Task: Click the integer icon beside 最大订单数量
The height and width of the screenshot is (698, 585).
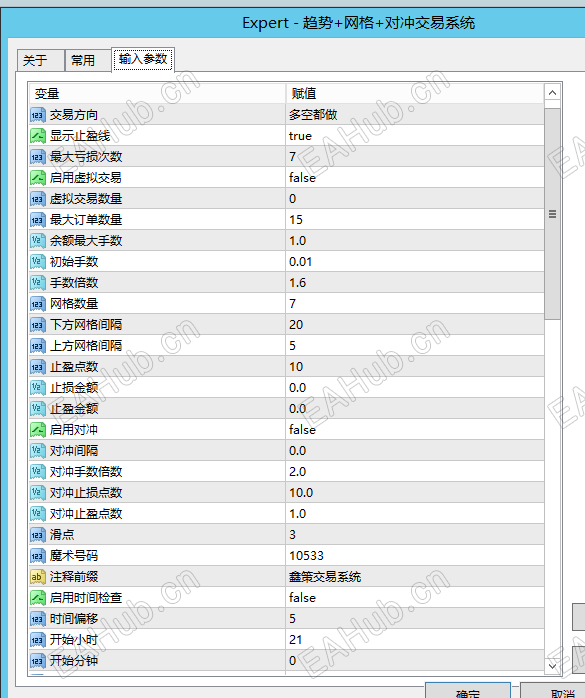Action: (x=38, y=220)
